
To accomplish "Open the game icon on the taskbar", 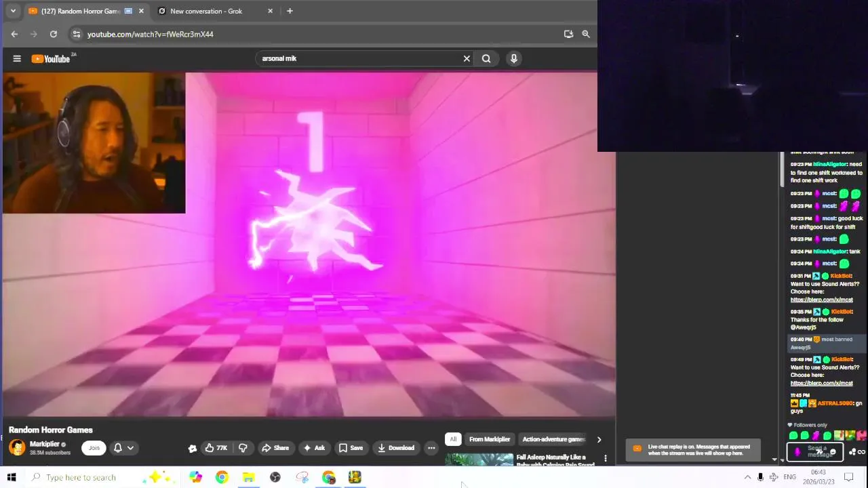I will [355, 477].
